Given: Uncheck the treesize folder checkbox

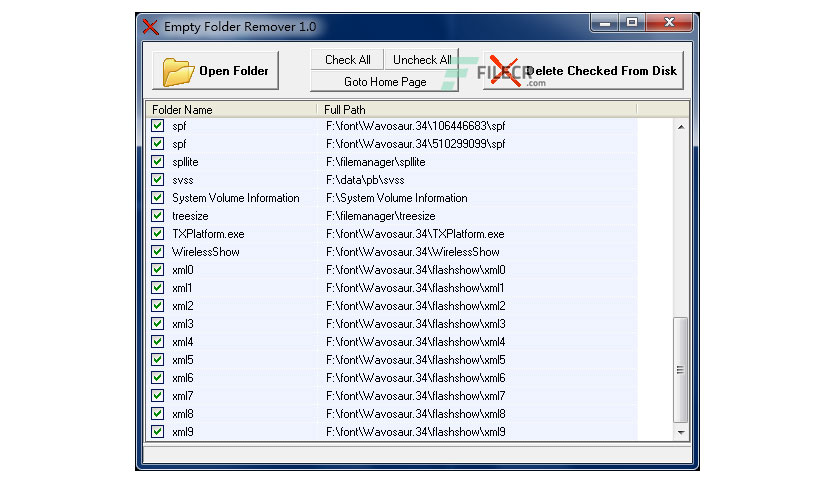Looking at the screenshot, I should click(x=157, y=216).
